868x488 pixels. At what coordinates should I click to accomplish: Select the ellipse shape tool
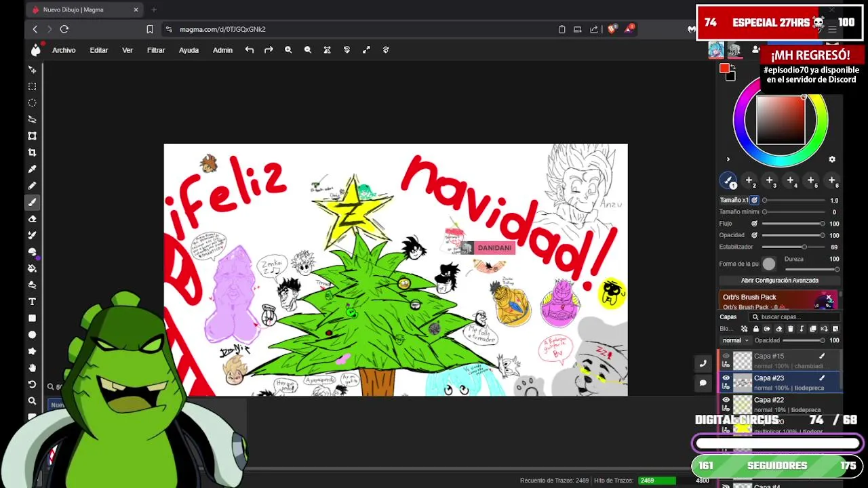(32, 335)
